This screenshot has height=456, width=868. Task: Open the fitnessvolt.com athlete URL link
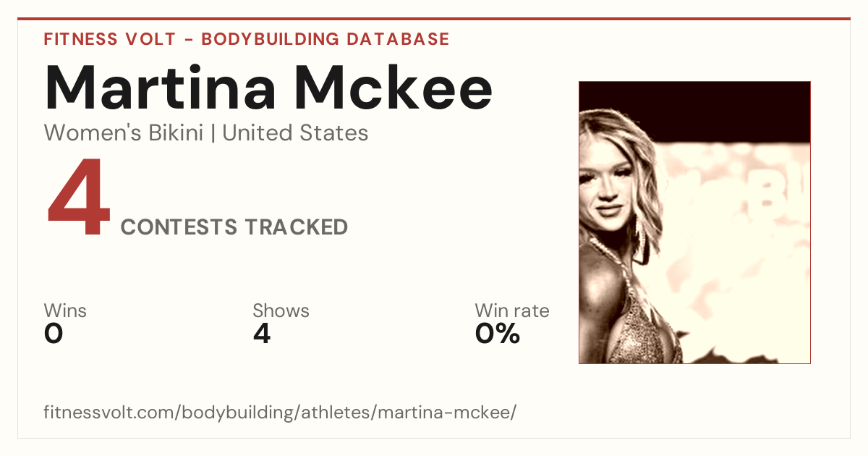pyautogui.click(x=280, y=413)
